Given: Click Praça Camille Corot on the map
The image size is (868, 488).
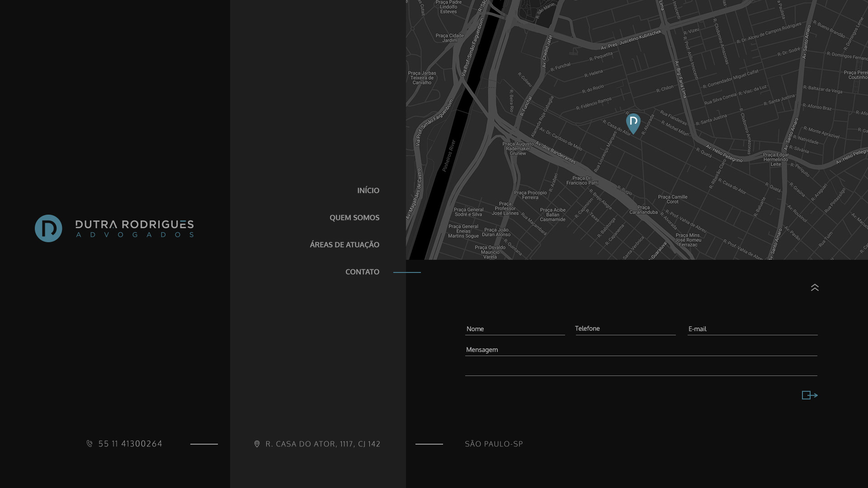Looking at the screenshot, I should click(x=672, y=199).
